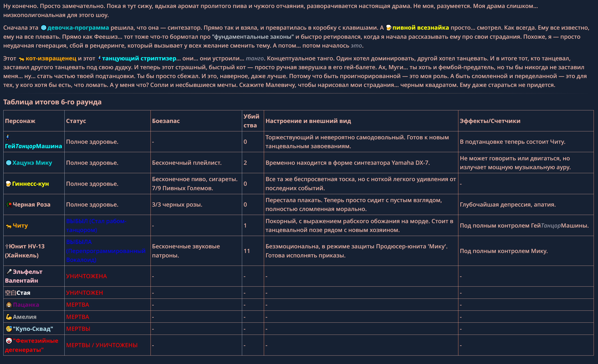Click the cross symbol before Юнит HV-13
598x364 pixels.
click(x=7, y=246)
